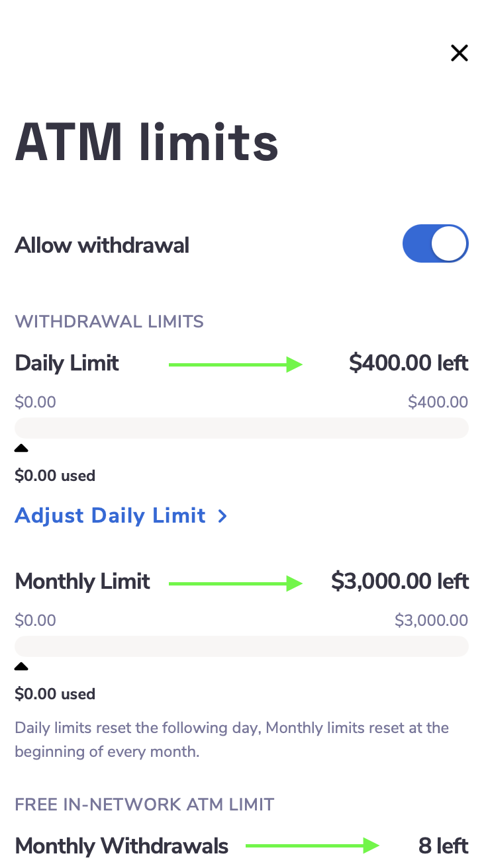The width and height of the screenshot is (486, 868).
Task: Click the green arrow beside Monthly Withdrawals
Action: click(x=312, y=846)
